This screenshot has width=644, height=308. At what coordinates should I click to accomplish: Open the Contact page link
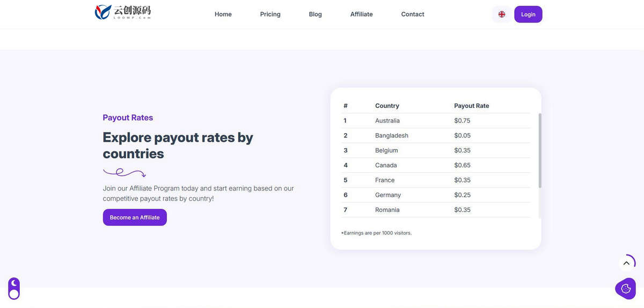pos(413,14)
